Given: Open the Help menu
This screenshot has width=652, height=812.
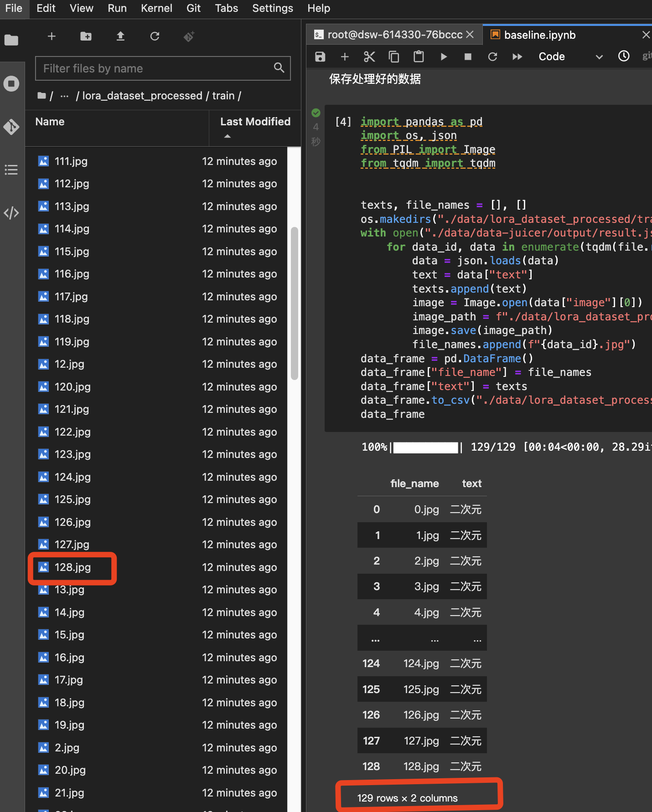Looking at the screenshot, I should [319, 8].
